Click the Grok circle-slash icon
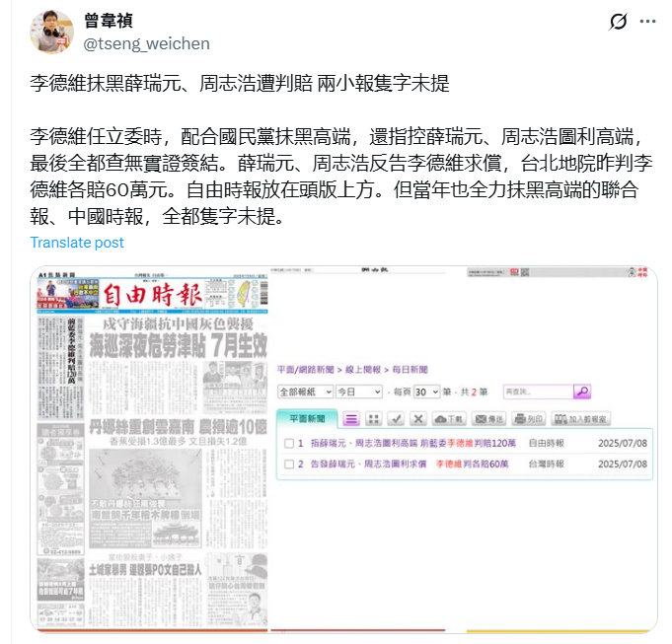The image size is (672, 644). [x=618, y=21]
